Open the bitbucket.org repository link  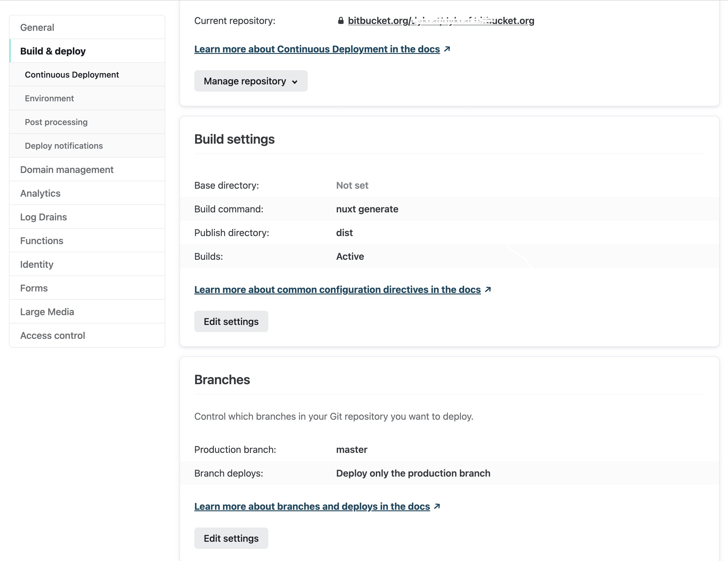coord(441,21)
